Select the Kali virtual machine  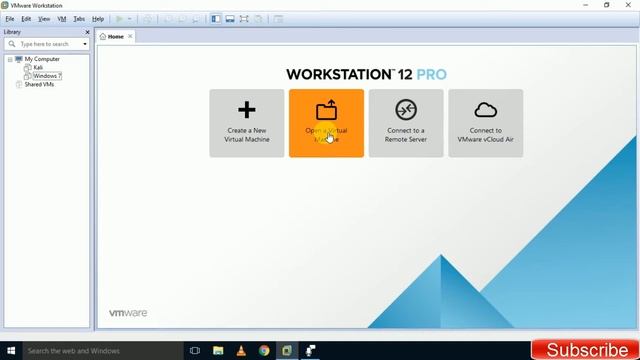[38, 67]
